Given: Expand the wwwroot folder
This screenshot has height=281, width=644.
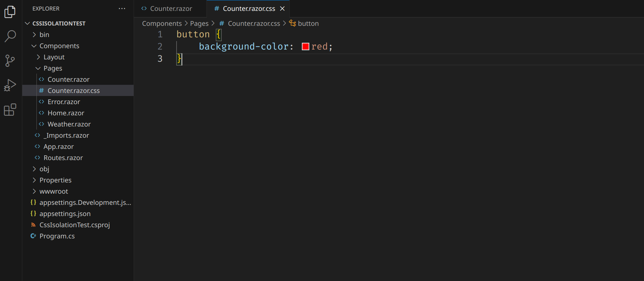Looking at the screenshot, I should click(x=78, y=191).
